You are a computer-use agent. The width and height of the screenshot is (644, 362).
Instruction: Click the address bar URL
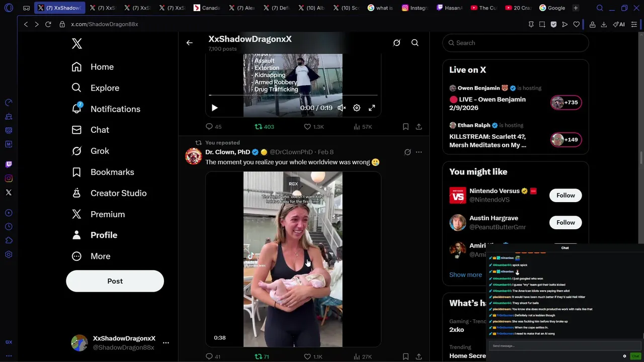tap(104, 24)
